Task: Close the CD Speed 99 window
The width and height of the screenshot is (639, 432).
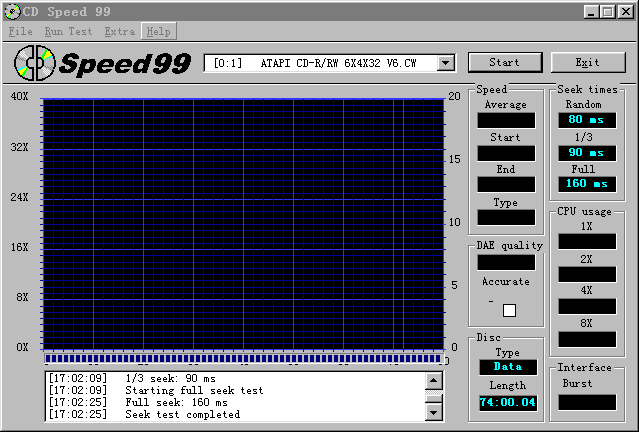Action: tap(625, 11)
